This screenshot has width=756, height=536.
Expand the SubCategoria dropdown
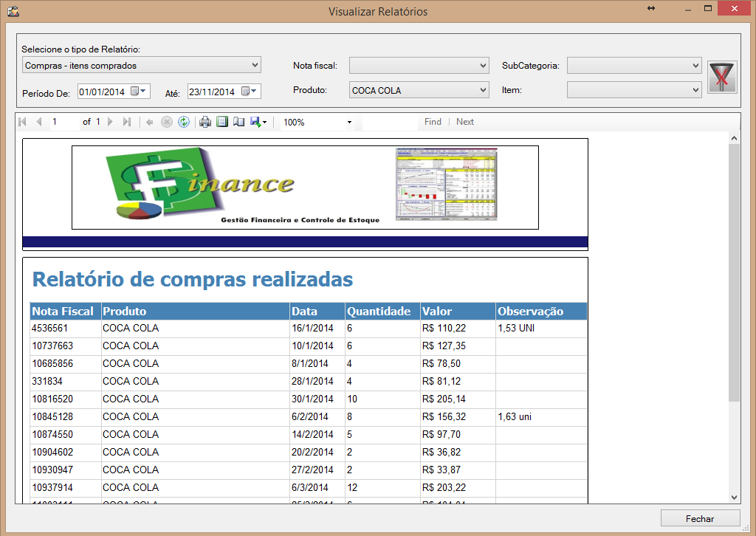pos(634,66)
